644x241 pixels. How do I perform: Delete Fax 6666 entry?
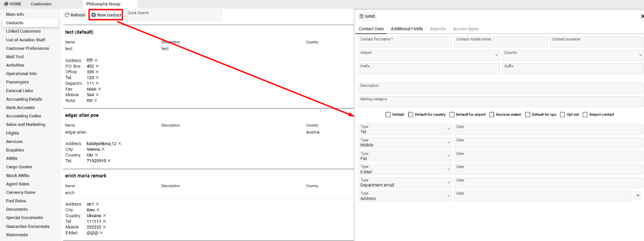pos(99,89)
